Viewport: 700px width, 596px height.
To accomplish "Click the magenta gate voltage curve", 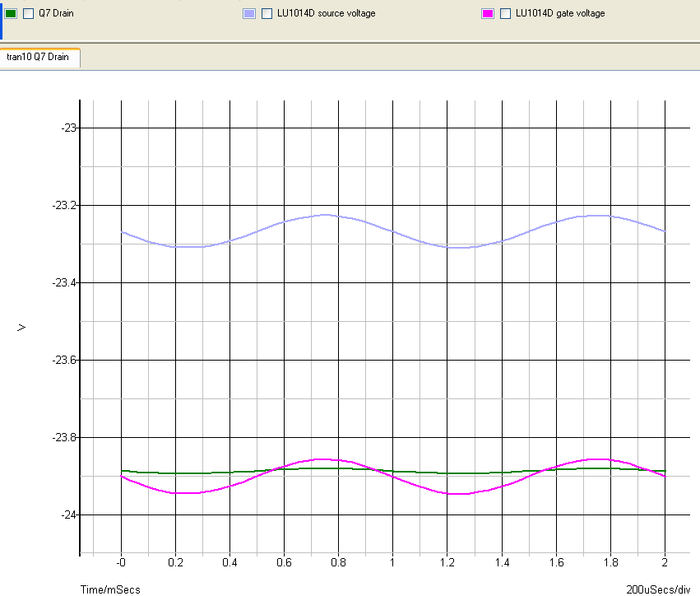I will pos(393,477).
